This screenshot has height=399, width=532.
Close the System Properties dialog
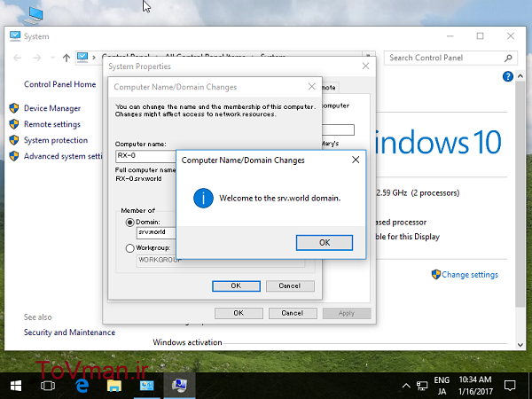click(365, 66)
